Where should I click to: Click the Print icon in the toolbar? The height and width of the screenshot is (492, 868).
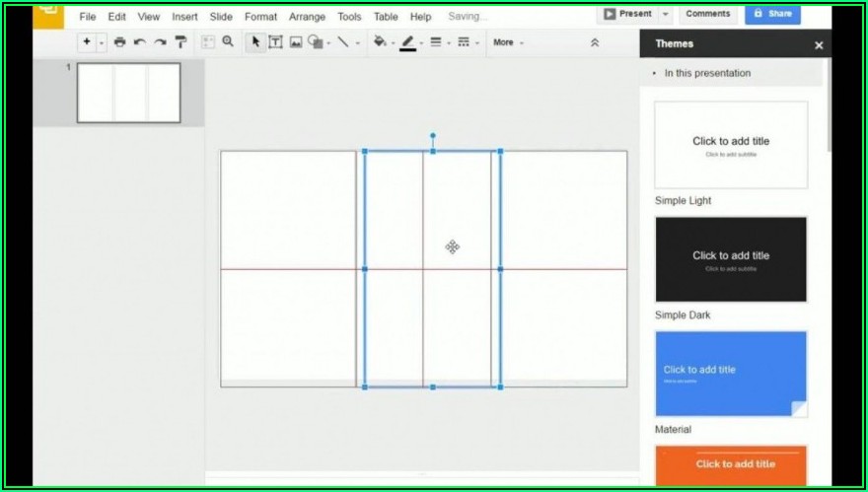tap(119, 42)
